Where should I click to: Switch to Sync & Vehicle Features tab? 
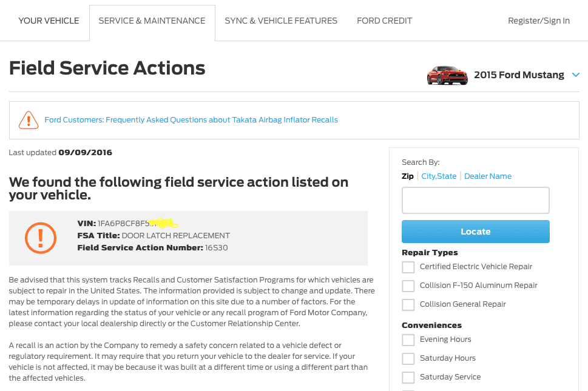tap(281, 21)
